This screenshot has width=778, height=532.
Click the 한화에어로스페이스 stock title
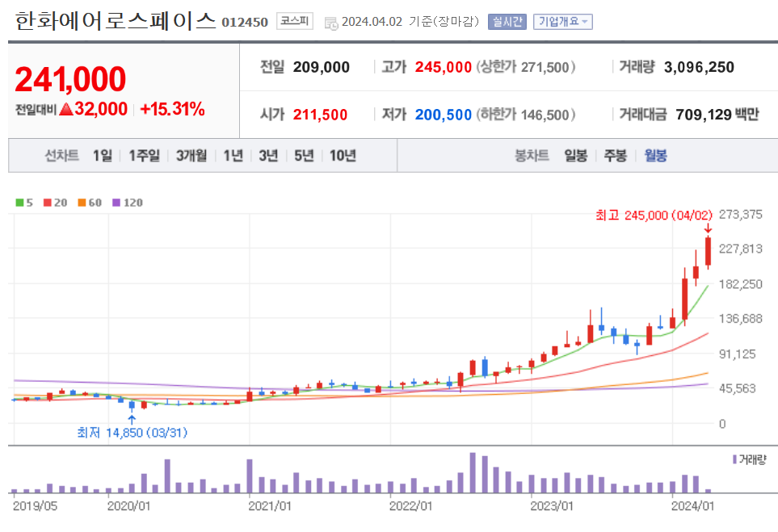pyautogui.click(x=115, y=21)
